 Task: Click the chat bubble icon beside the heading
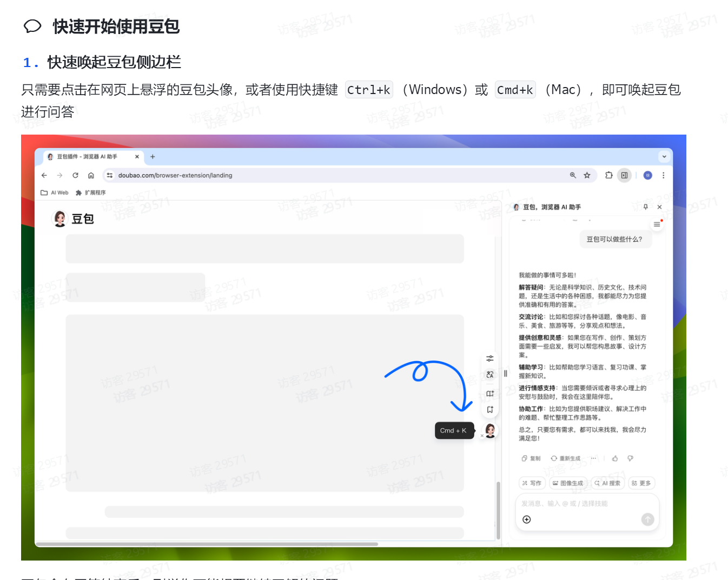pyautogui.click(x=32, y=26)
